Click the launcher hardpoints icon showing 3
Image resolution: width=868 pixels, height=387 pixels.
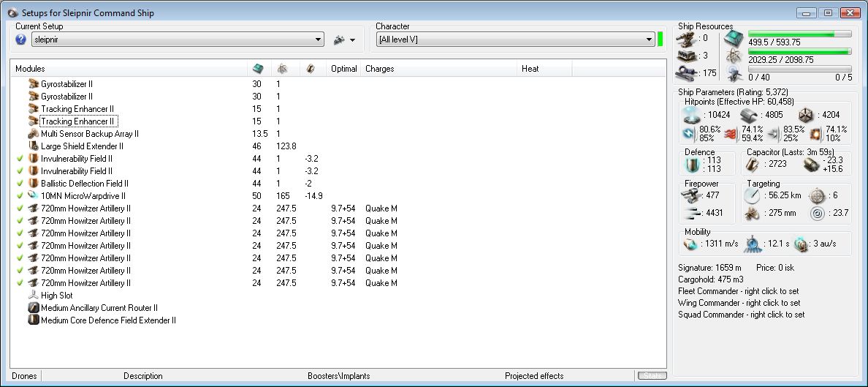pos(686,56)
